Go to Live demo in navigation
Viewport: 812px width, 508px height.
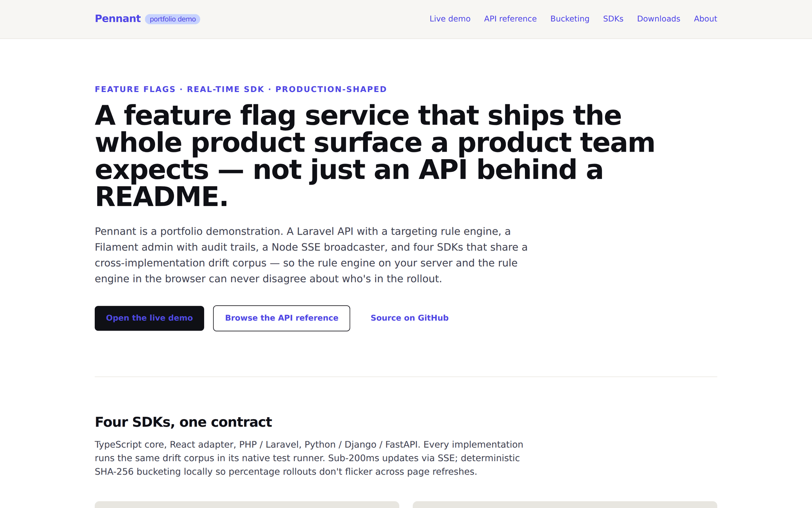tap(450, 19)
